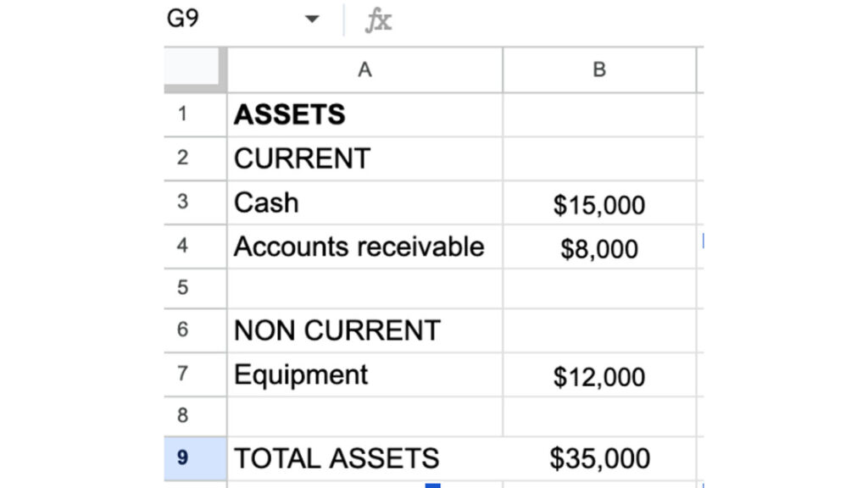Select row 2 header
Screen dimensions: 868x488
(x=195, y=158)
